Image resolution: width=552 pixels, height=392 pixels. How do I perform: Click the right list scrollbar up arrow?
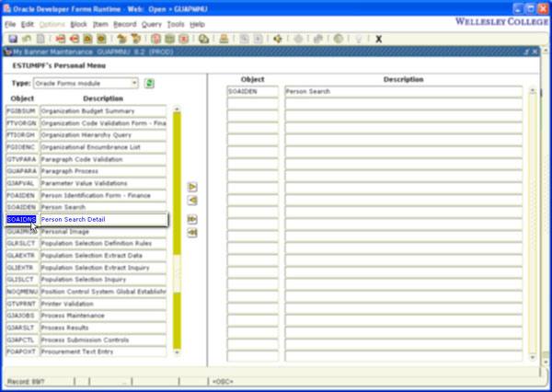point(533,90)
